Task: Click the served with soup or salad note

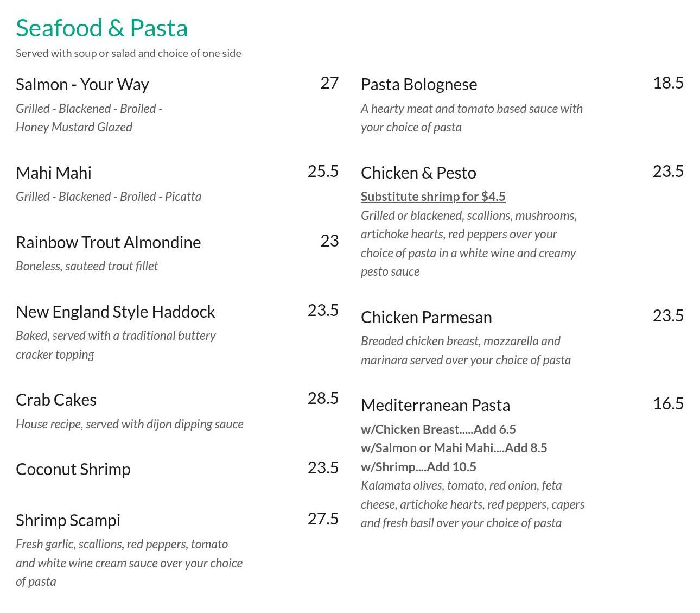Action: click(x=128, y=53)
